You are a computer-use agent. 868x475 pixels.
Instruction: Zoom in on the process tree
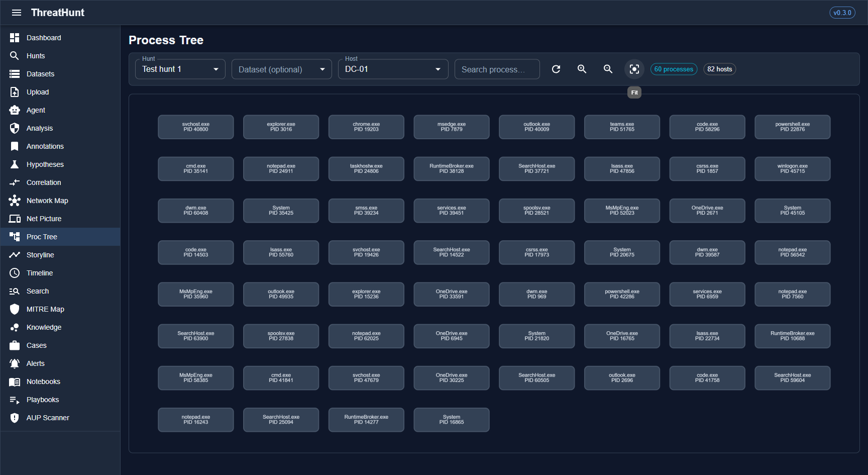582,69
